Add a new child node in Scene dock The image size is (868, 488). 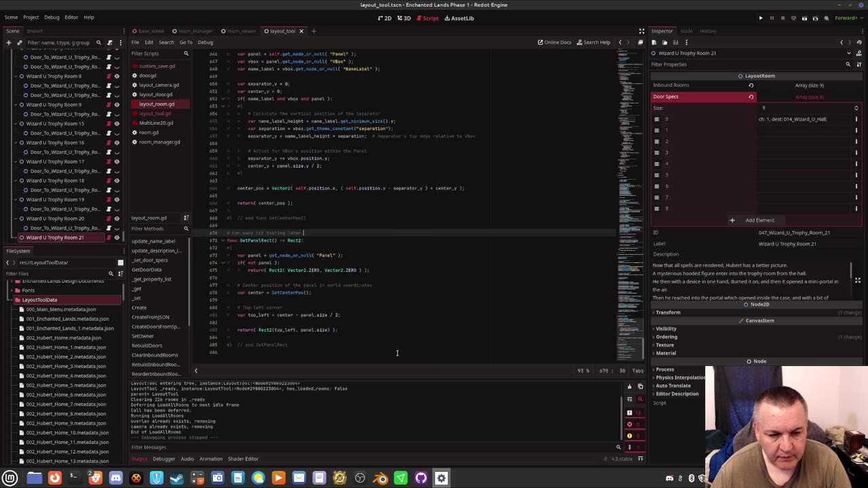click(8, 43)
